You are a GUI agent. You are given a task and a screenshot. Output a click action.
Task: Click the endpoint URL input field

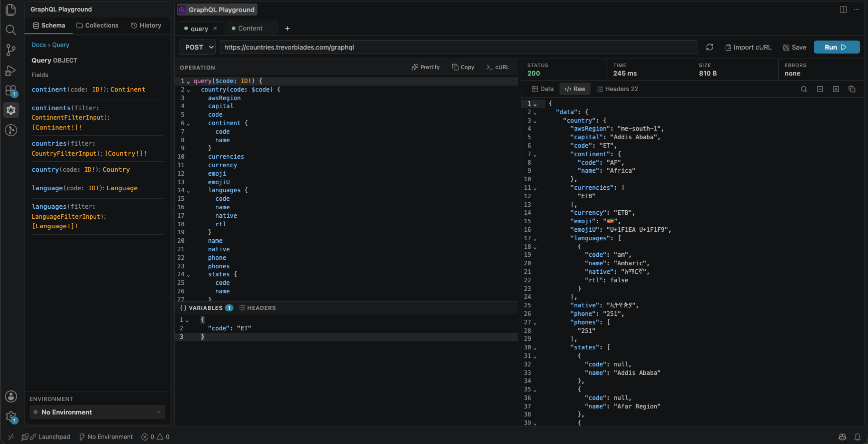(458, 47)
